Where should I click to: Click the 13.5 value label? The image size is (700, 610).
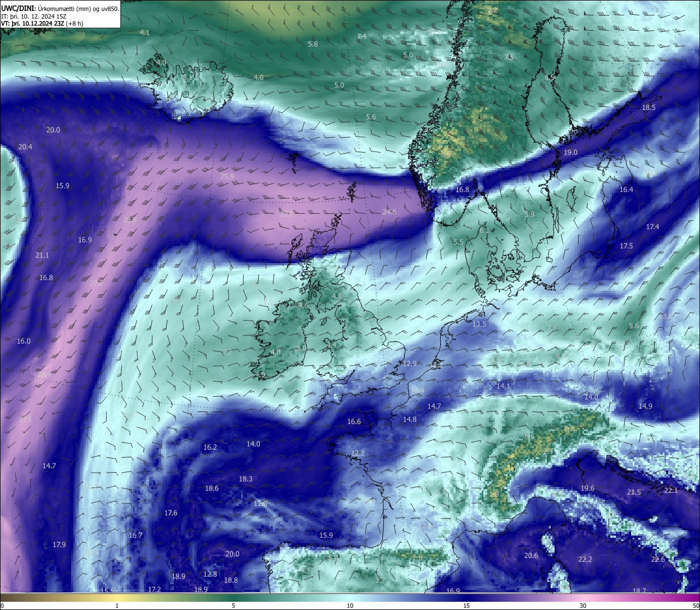[x=479, y=324]
